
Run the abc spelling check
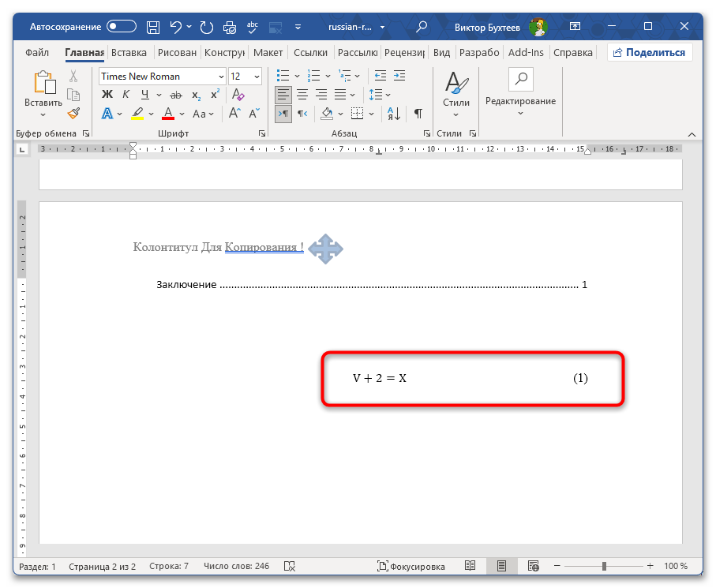pos(252,28)
